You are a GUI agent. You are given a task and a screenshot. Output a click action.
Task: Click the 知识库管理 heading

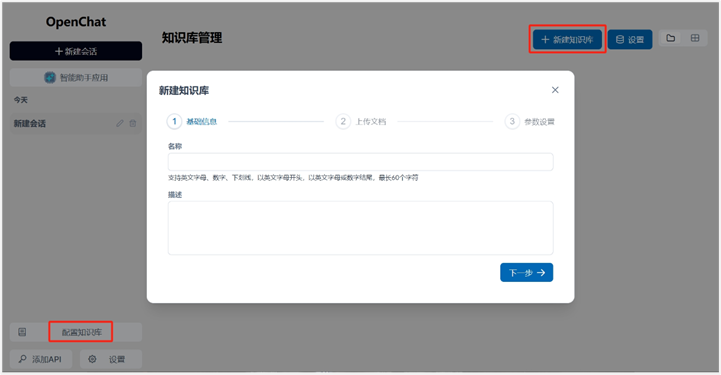pyautogui.click(x=192, y=38)
